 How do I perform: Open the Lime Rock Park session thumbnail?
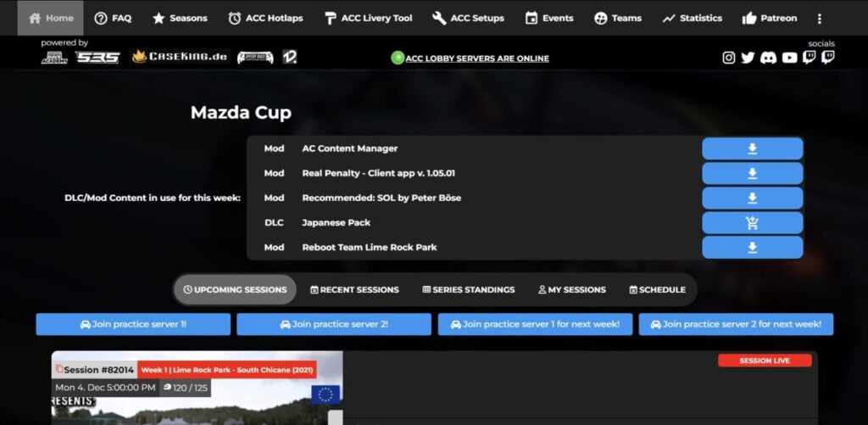(x=197, y=388)
